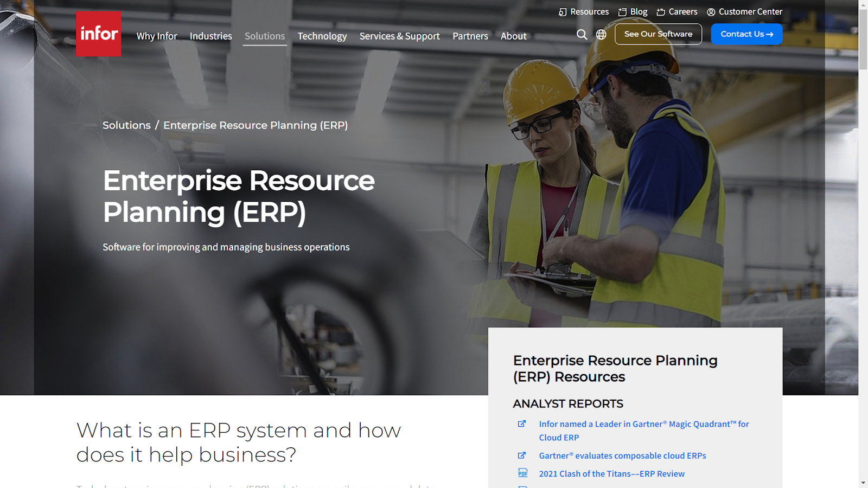The image size is (868, 488).
Task: Click the Customer Center user icon
Action: pos(711,12)
